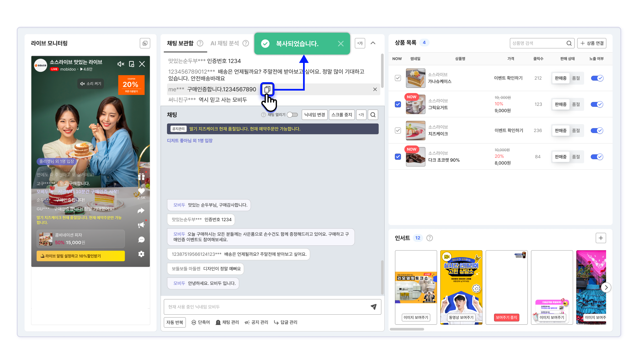
Task: Copy the me*** purchase verification chat message
Action: pos(267,89)
